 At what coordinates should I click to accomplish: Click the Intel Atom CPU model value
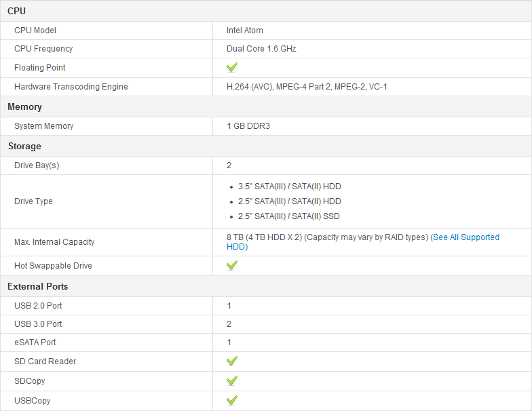pos(245,31)
